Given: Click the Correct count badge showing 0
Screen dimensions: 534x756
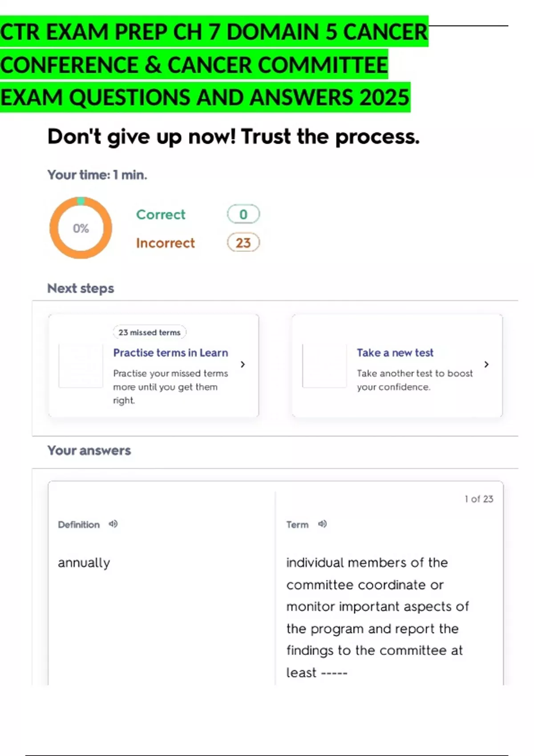Looking at the screenshot, I should click(x=243, y=214).
